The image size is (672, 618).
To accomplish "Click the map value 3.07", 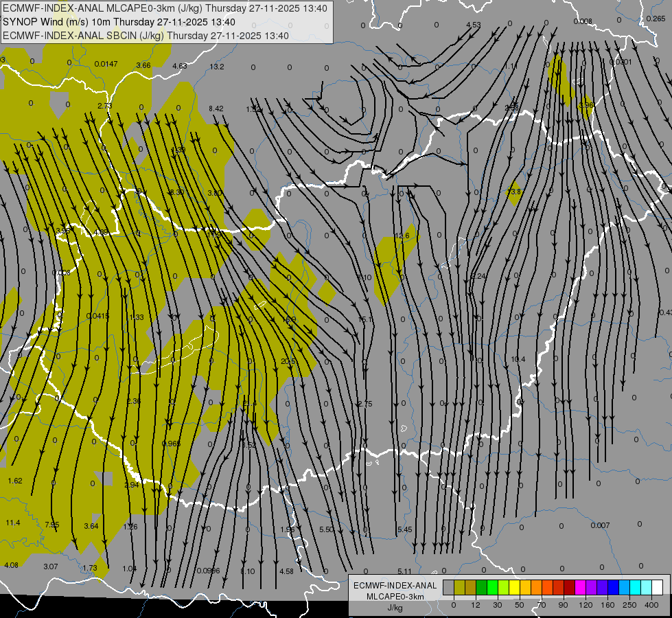I will [x=51, y=566].
